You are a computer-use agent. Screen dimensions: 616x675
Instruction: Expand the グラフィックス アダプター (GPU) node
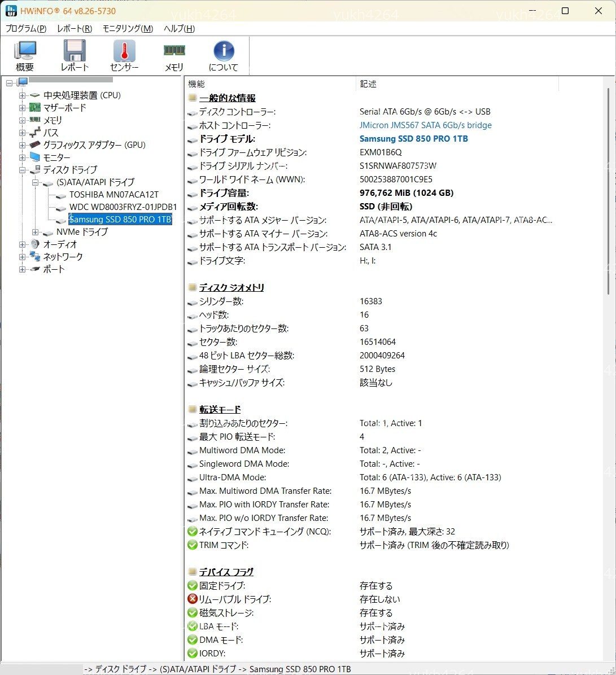click(x=22, y=145)
